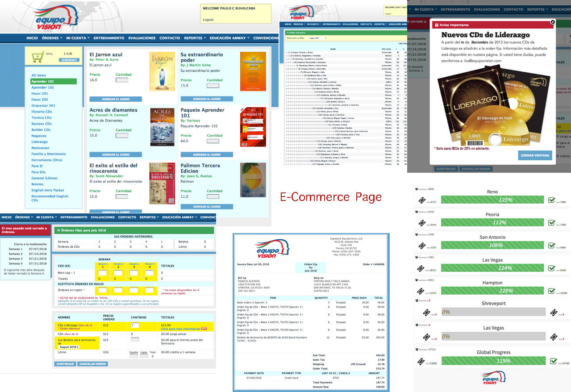Select the Aprender 101 category in sidebar
The width and height of the screenshot is (571, 392).
(54, 81)
